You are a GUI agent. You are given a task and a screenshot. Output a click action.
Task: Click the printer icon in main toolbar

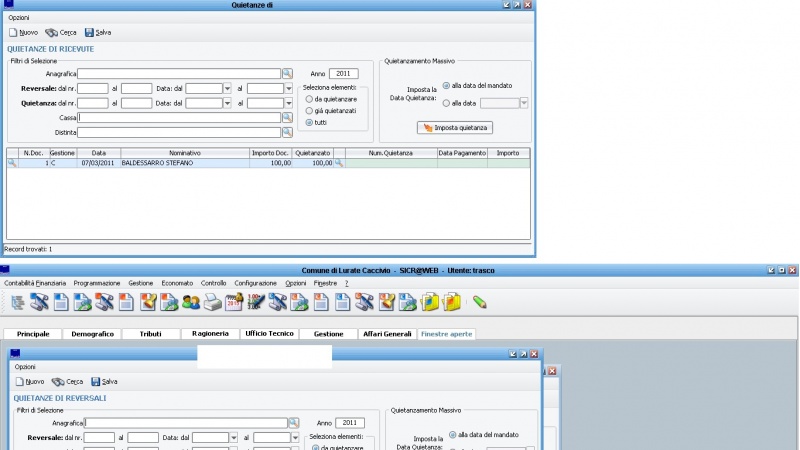pyautogui.click(x=212, y=302)
